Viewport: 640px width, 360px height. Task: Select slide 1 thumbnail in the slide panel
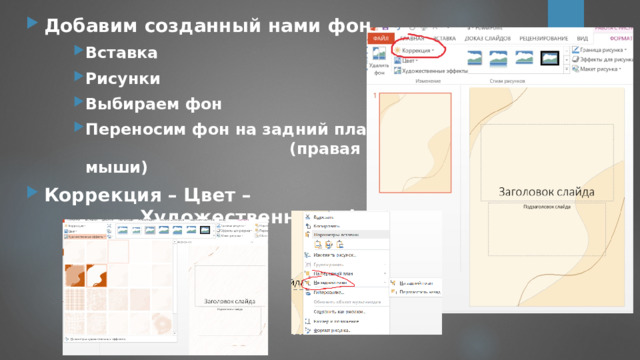415,142
